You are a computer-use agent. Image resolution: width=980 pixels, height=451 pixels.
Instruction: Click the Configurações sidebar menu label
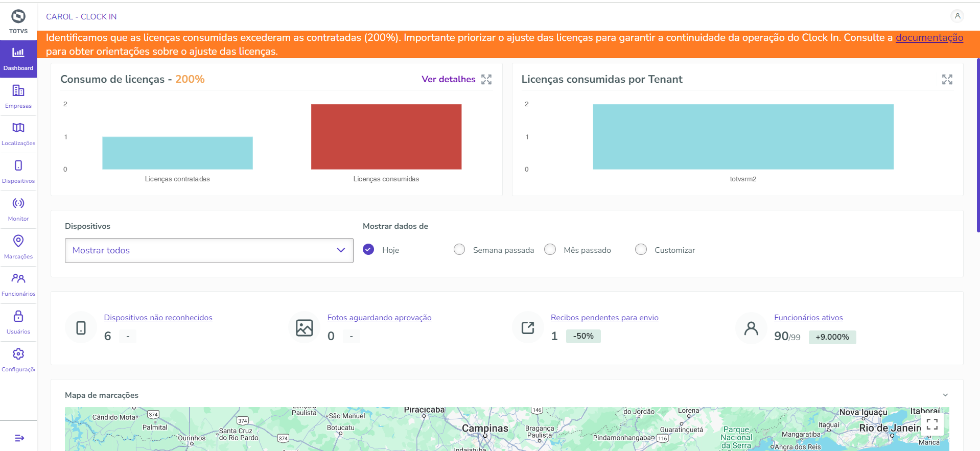18,369
